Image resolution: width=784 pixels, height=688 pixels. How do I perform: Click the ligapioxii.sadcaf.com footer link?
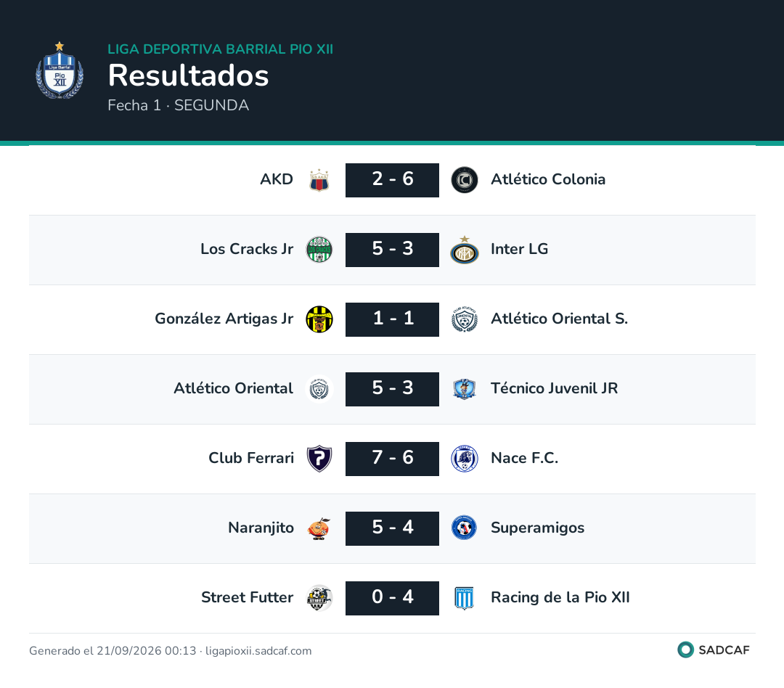coord(258,650)
